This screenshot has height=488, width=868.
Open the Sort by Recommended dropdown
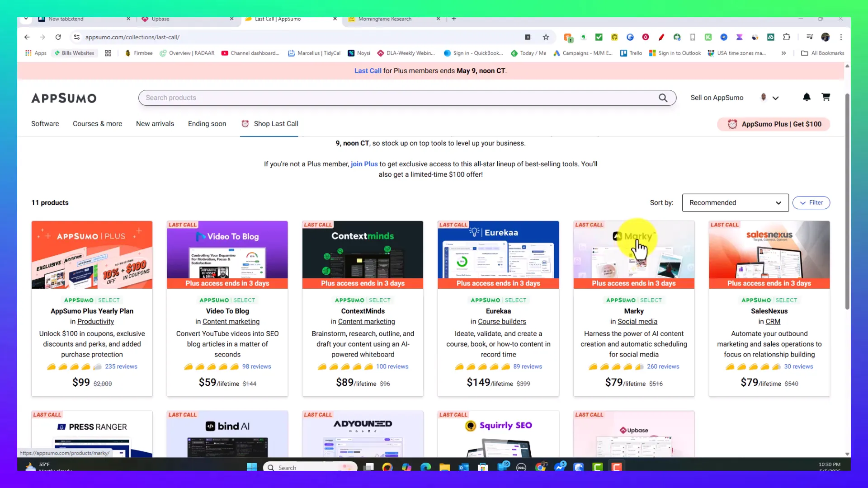(x=735, y=202)
